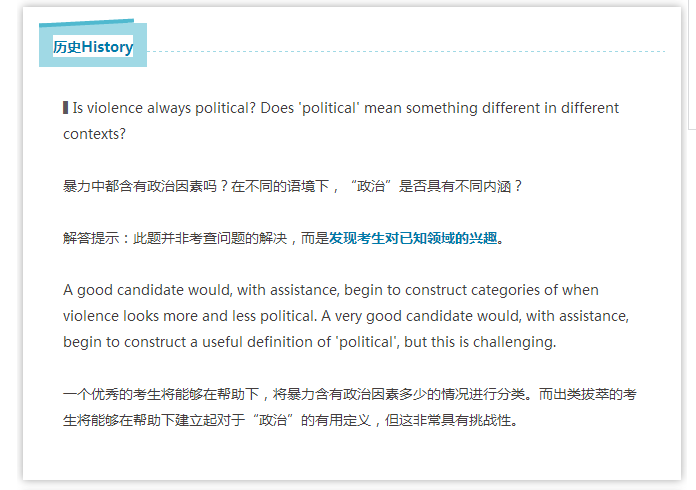Click the teal folded strip atop History tag
The image size is (696, 490).
pos(87,23)
